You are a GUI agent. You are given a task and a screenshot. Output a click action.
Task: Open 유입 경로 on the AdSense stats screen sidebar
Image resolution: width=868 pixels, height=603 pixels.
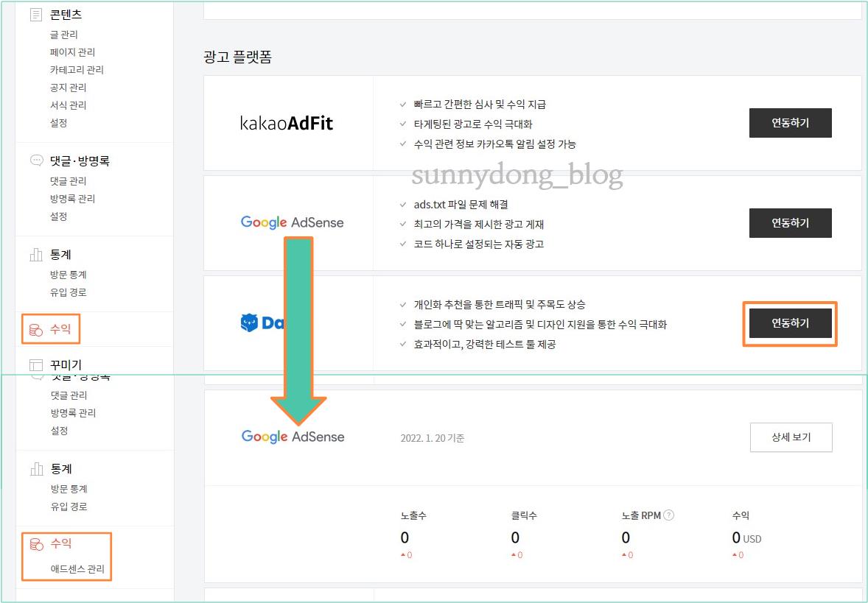click(x=69, y=507)
